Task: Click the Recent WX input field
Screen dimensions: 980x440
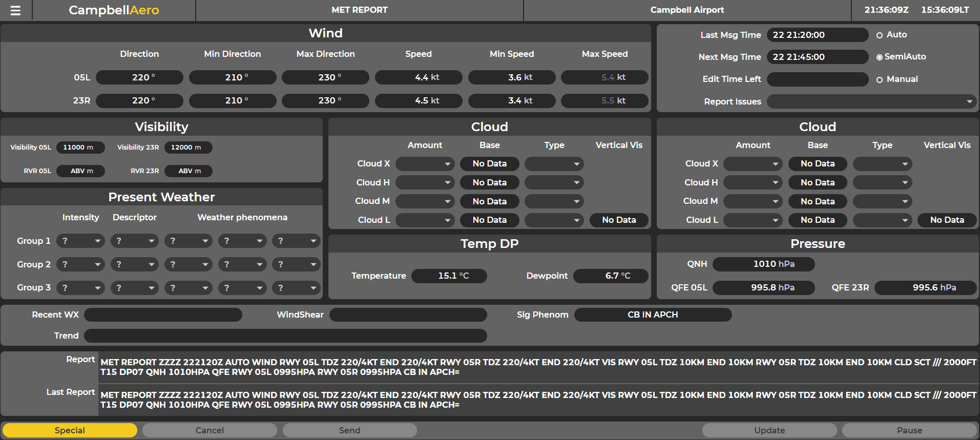Action: (163, 315)
